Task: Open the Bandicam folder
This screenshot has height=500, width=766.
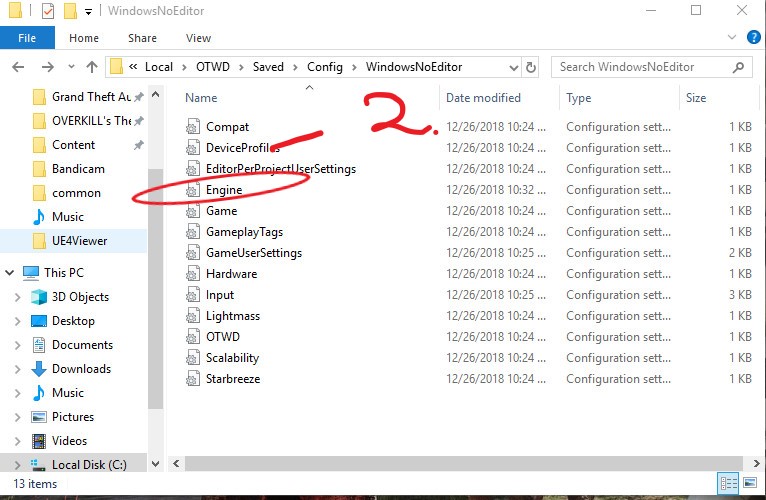Action: click(78, 169)
